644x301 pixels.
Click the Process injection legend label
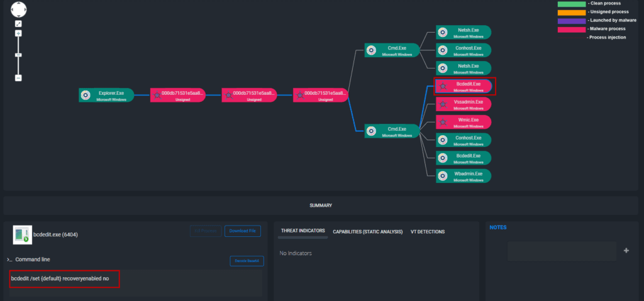click(x=608, y=37)
